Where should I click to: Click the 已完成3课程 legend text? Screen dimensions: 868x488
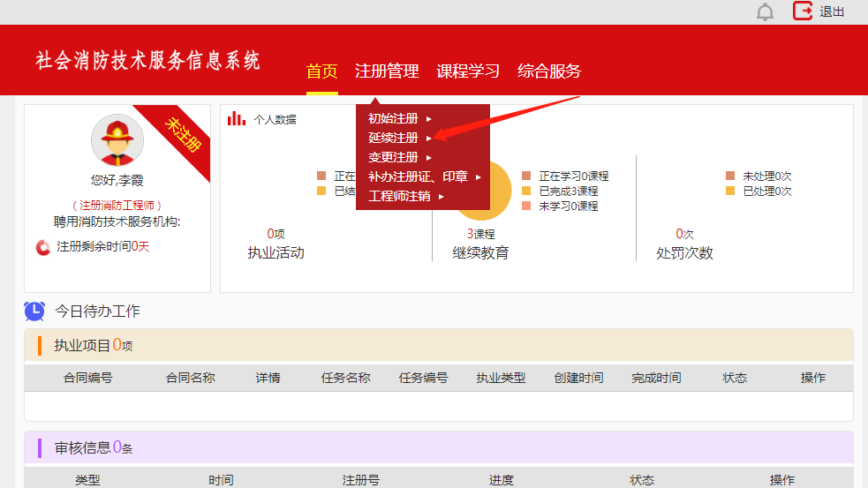pyautogui.click(x=569, y=191)
